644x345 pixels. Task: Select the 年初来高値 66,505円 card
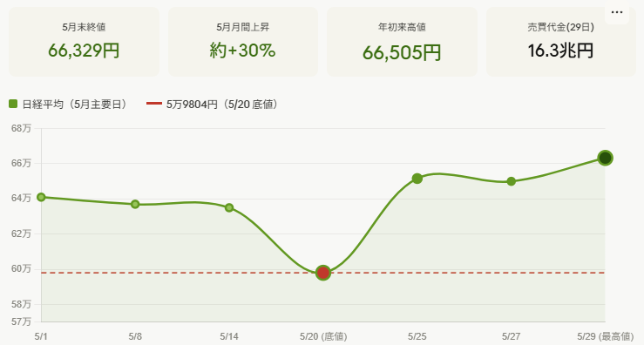(402, 42)
